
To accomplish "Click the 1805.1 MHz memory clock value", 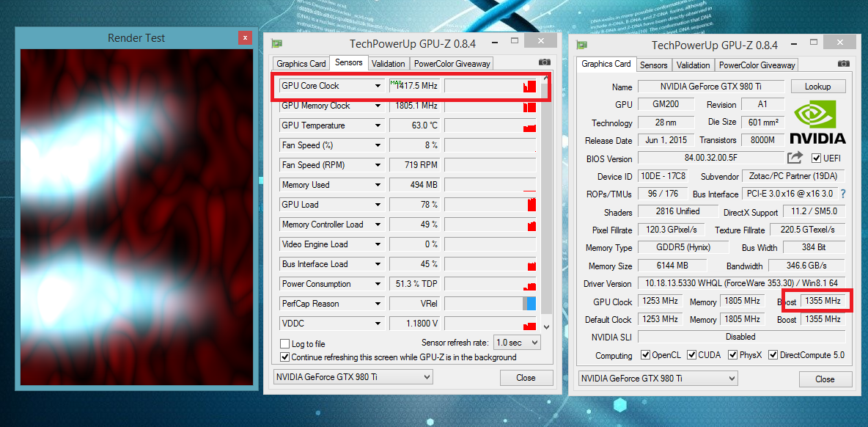I will pos(415,106).
